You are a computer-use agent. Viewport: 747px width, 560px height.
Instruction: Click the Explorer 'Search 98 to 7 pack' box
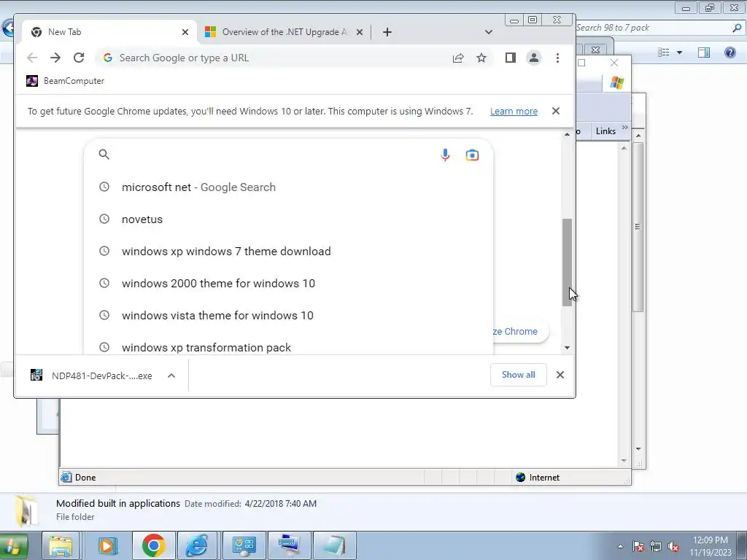pos(653,28)
